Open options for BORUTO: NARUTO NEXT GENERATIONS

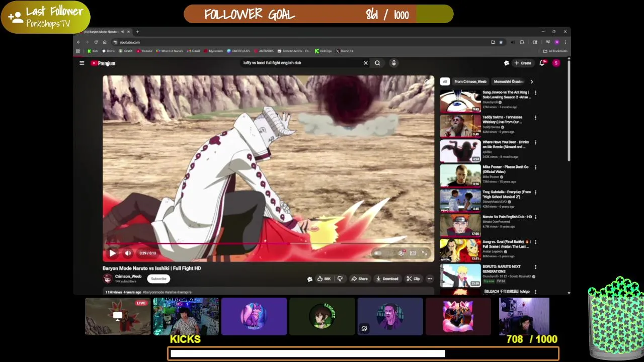point(535,267)
